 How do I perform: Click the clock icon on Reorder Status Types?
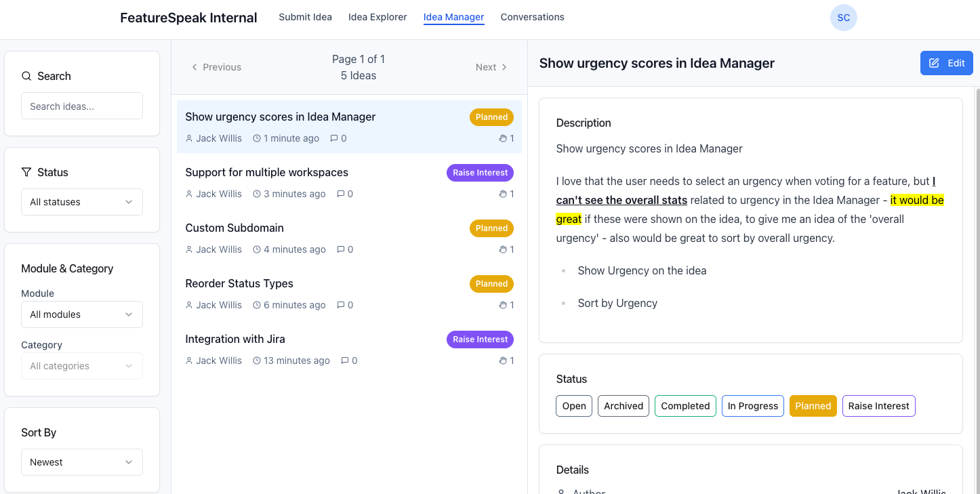[257, 305]
